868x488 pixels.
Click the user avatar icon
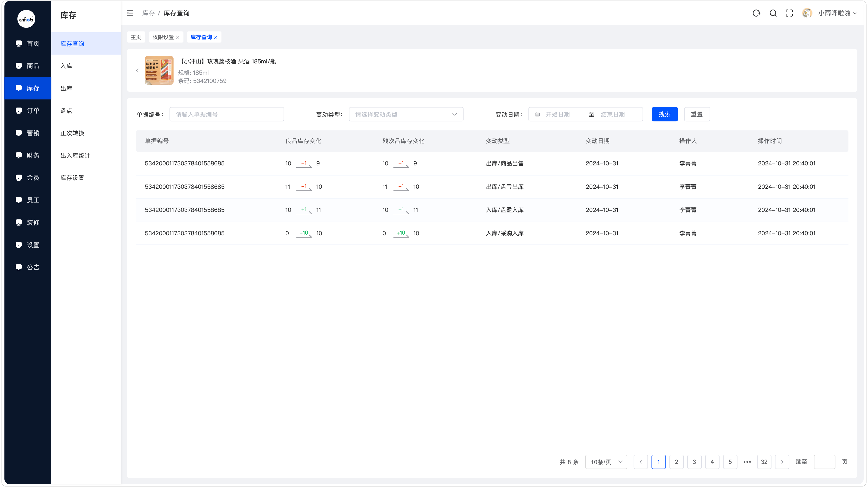point(807,13)
